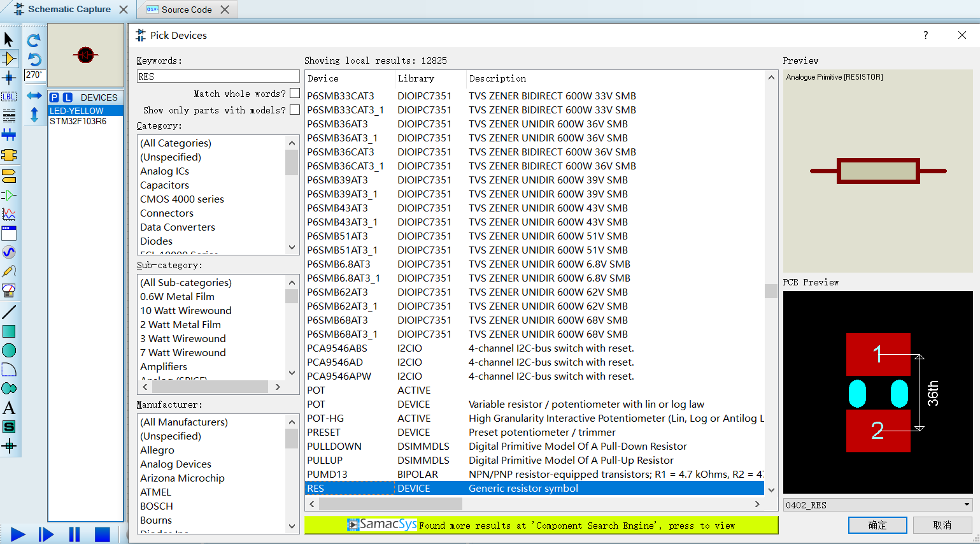Rotate the component anti-clockwise
The width and height of the screenshot is (980, 544).
(34, 59)
